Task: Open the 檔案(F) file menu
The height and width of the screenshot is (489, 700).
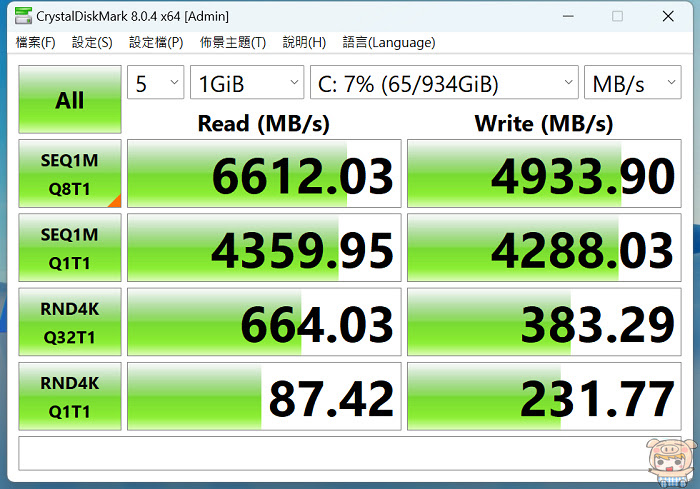Action: (x=35, y=42)
